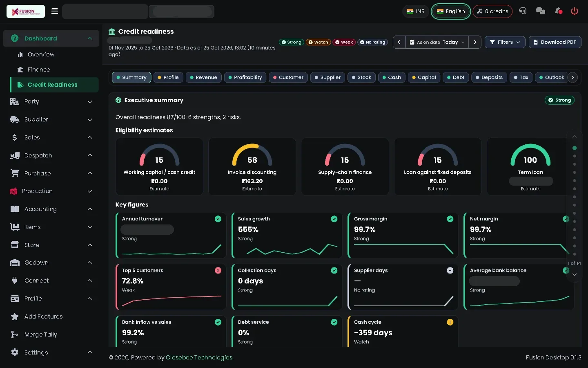The width and height of the screenshot is (588, 368).
Task: Go to previous date with left arrow
Action: tap(399, 42)
